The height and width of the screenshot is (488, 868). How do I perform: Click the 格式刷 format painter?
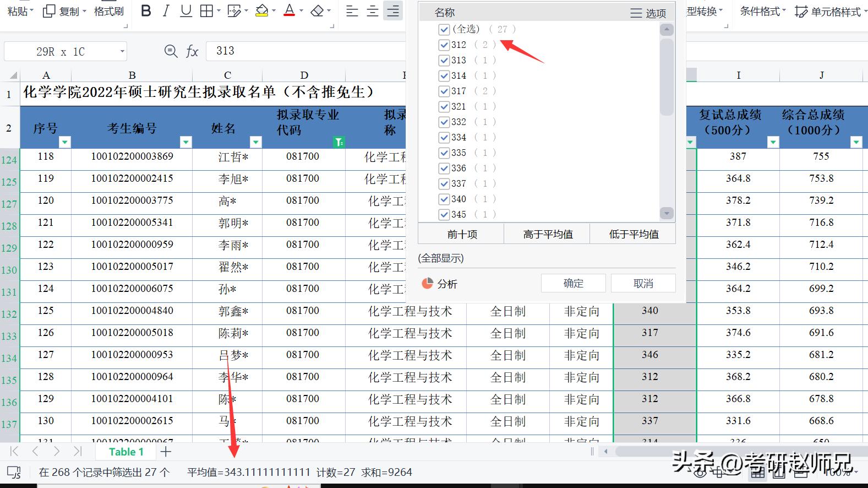109,11
